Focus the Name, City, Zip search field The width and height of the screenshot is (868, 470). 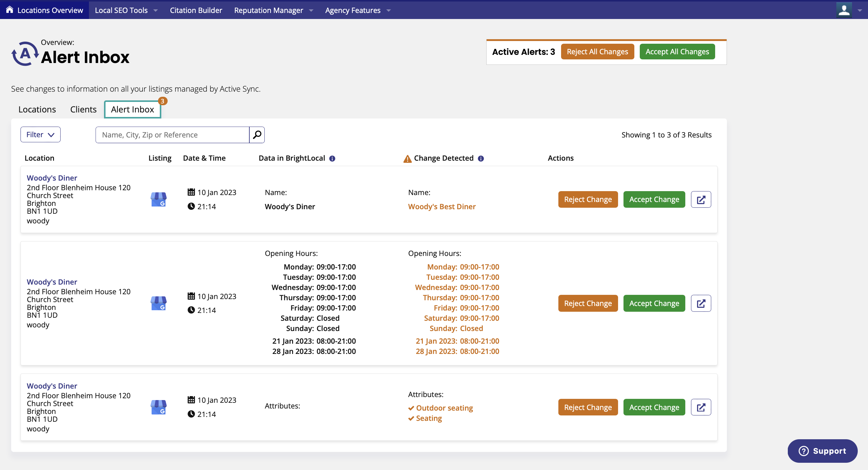point(172,135)
